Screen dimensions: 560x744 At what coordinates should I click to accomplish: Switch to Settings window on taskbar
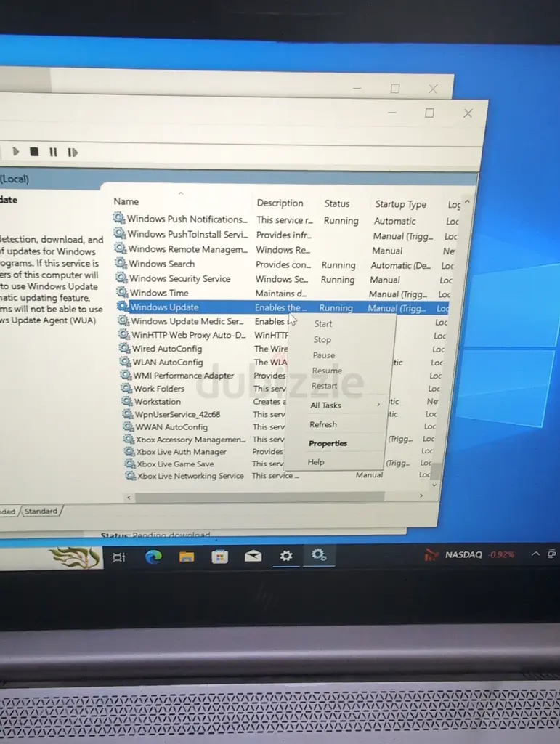tap(286, 556)
